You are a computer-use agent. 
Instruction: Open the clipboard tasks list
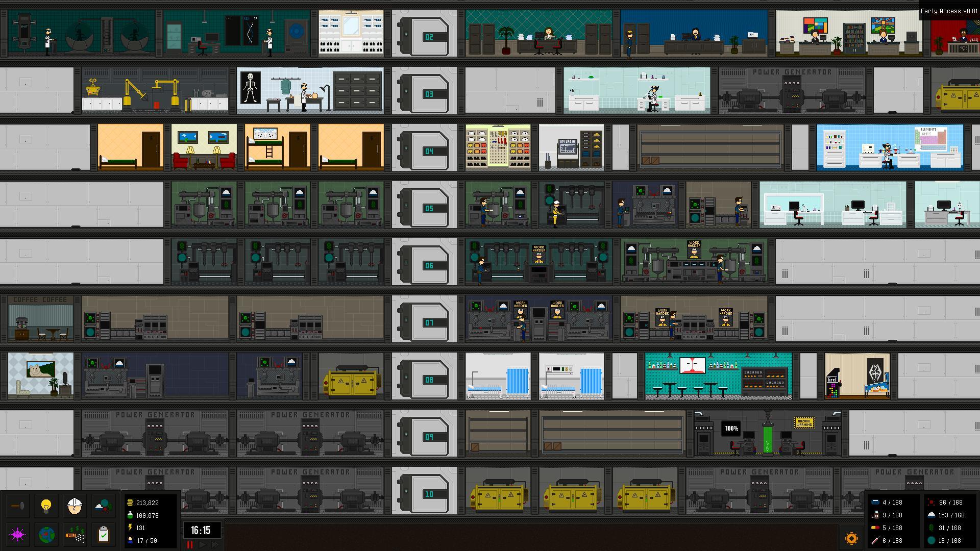pos(103,535)
